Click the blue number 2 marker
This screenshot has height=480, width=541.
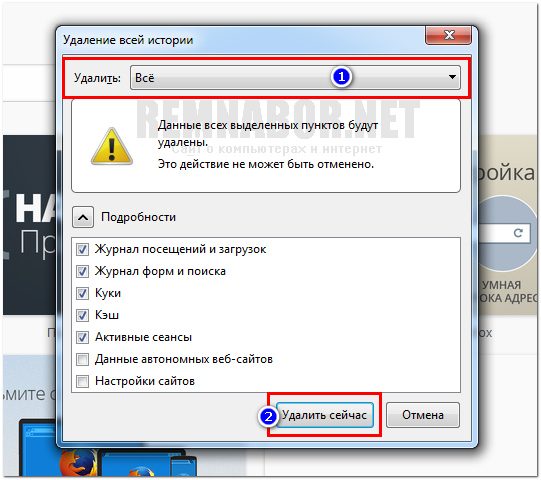268,416
